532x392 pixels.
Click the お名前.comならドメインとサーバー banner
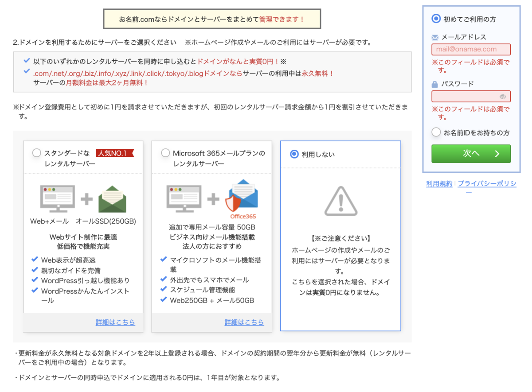pos(212,19)
